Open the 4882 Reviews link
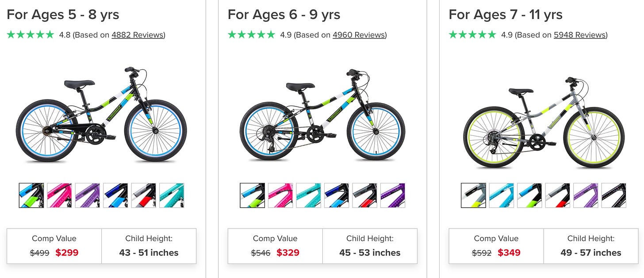 click(138, 34)
